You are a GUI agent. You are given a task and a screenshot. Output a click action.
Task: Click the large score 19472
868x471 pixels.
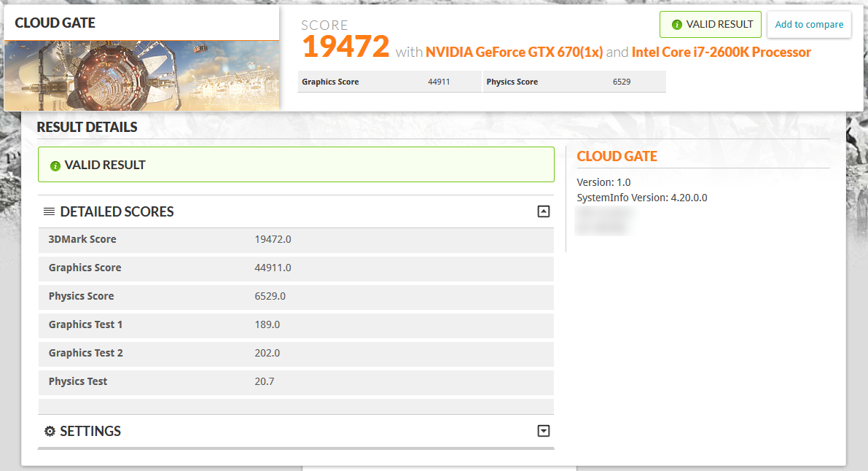[346, 46]
